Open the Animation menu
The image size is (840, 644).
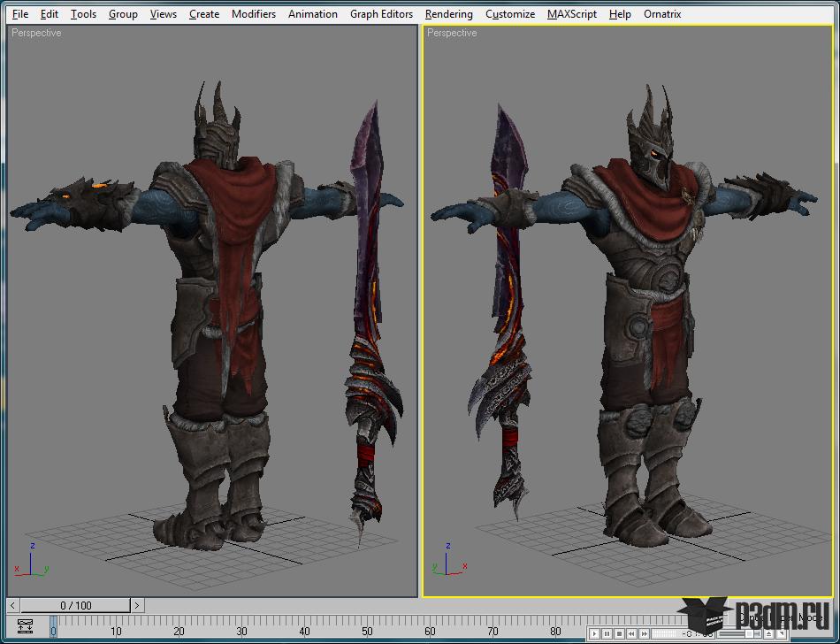[312, 14]
